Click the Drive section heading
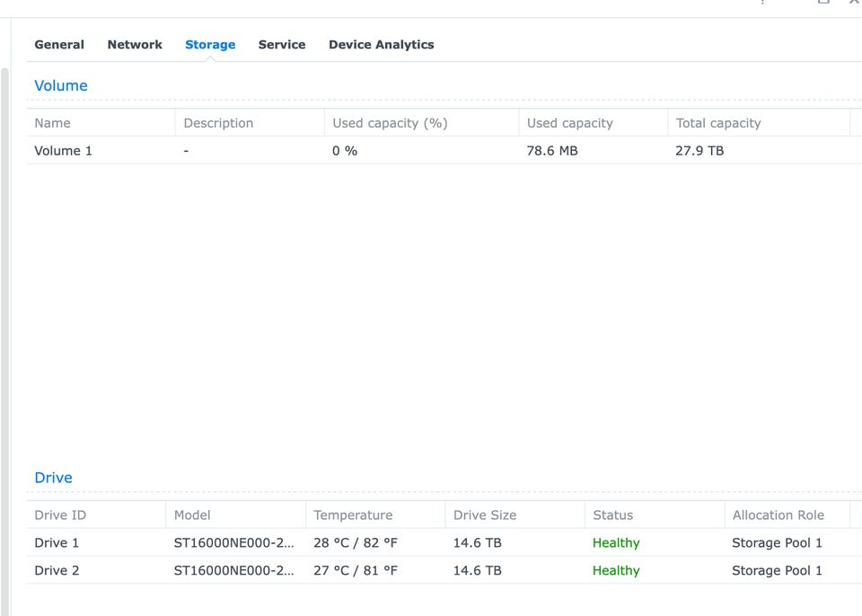 [x=53, y=478]
